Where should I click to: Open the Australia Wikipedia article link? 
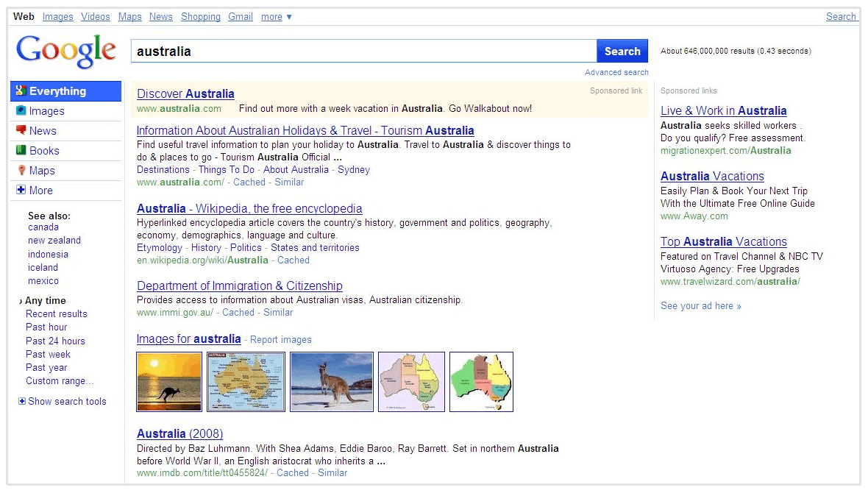(249, 208)
